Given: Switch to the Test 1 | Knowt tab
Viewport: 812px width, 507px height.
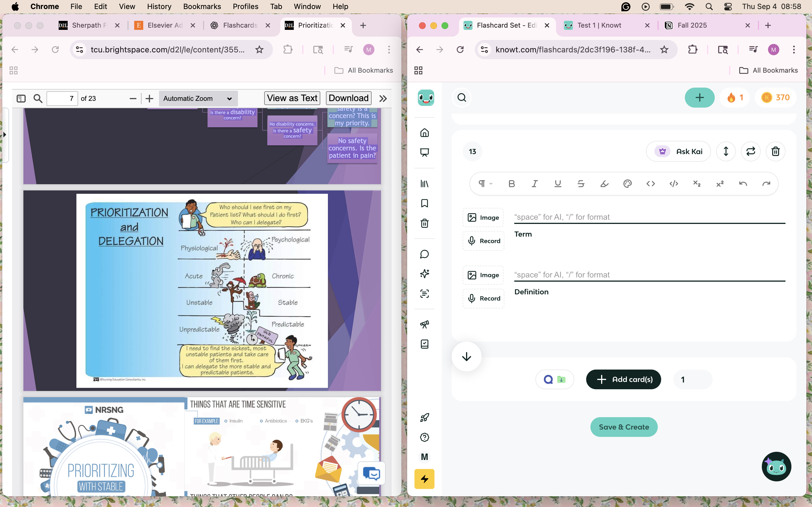Looking at the screenshot, I should (599, 25).
